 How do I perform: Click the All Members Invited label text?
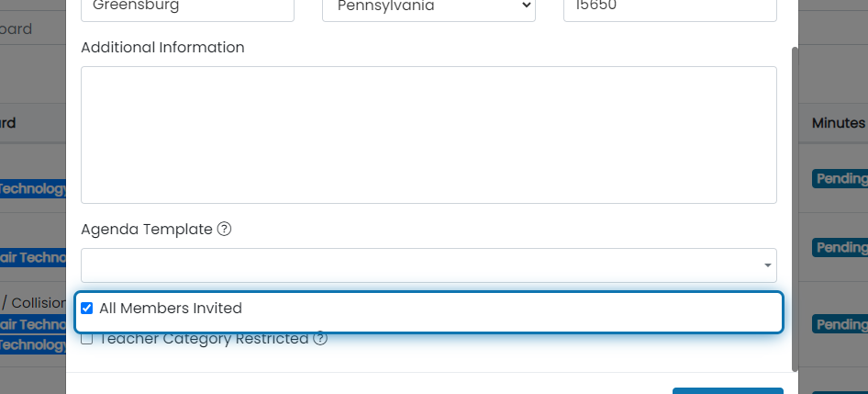coord(171,308)
